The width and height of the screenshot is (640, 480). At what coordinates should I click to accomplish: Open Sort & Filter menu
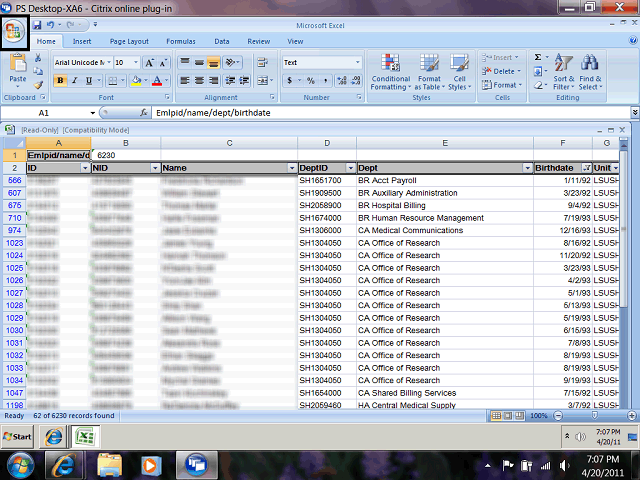coord(564,70)
